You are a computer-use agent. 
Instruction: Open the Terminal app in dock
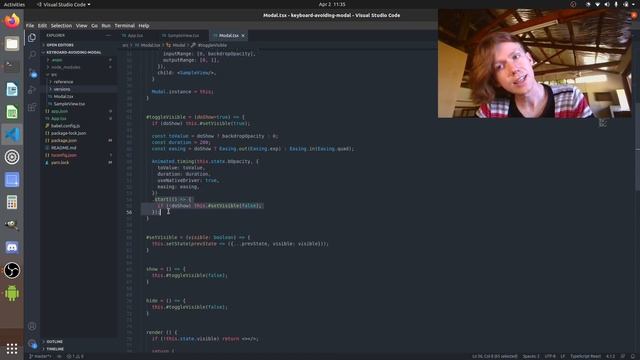coord(12,66)
